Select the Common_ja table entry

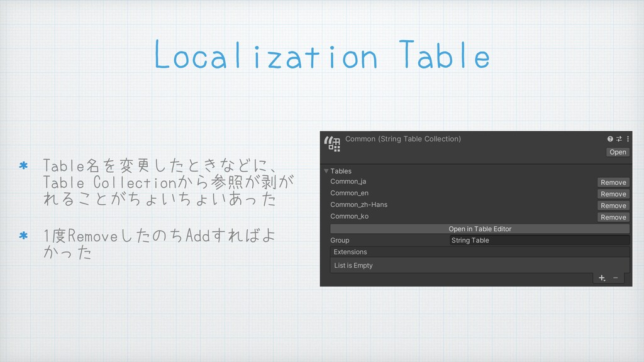(x=348, y=182)
